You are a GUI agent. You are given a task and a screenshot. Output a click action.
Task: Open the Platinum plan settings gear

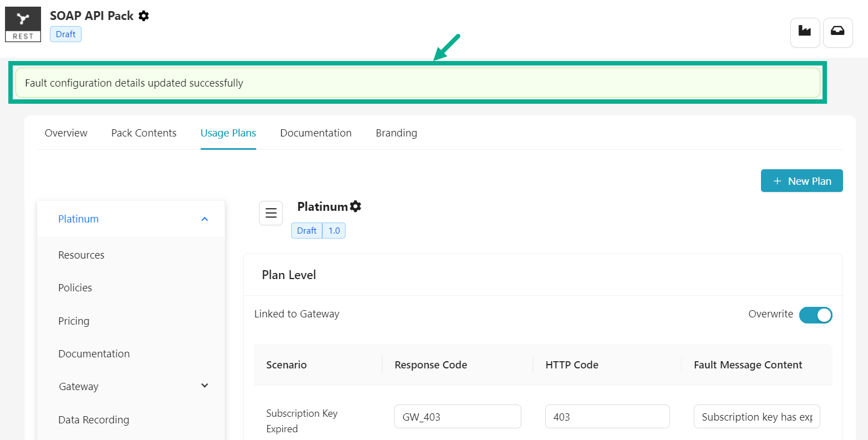(x=356, y=206)
